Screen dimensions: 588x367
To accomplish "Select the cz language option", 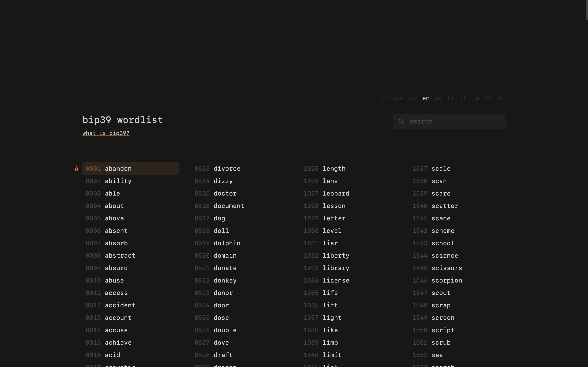I will coord(414,98).
